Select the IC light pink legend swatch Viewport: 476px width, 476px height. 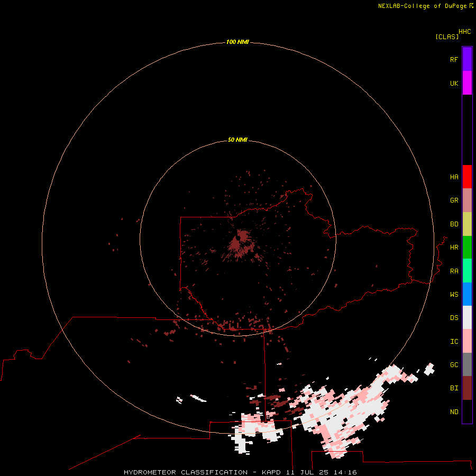[467, 341]
